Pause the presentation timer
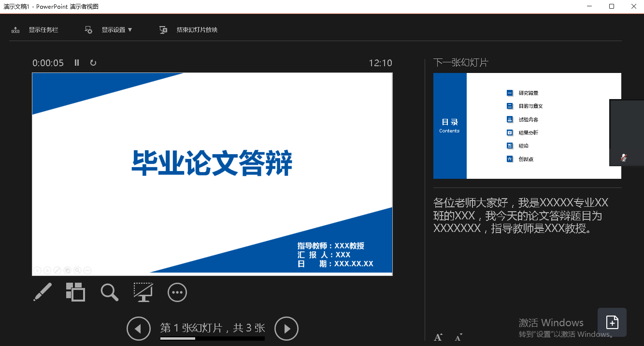The image size is (644, 346). [x=76, y=62]
